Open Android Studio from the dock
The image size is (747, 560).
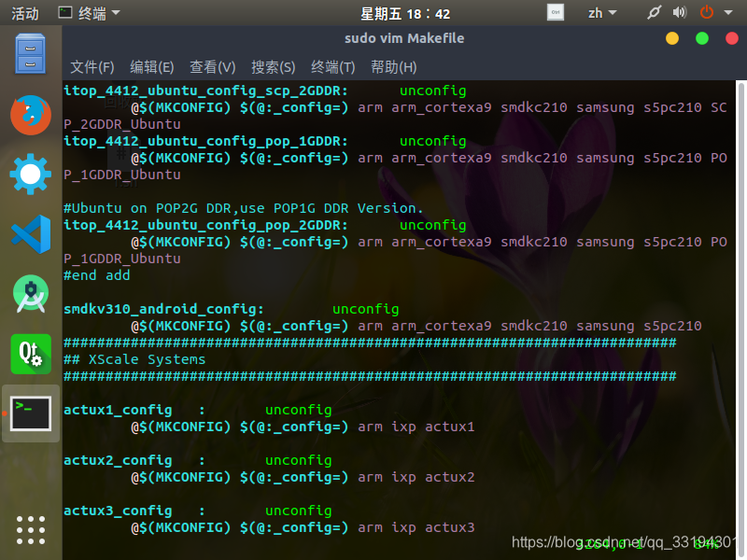(x=31, y=294)
